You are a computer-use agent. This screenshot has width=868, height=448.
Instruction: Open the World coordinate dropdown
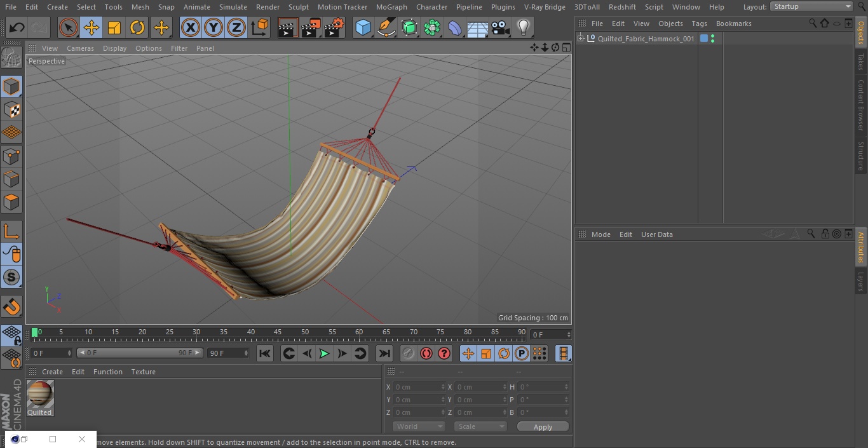click(419, 426)
